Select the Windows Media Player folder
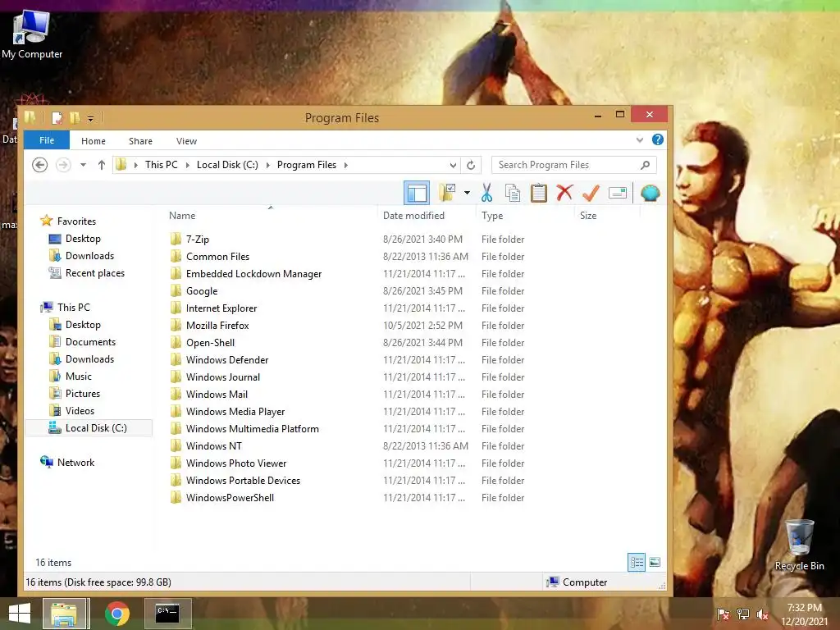This screenshot has width=840, height=630. pyautogui.click(x=235, y=412)
